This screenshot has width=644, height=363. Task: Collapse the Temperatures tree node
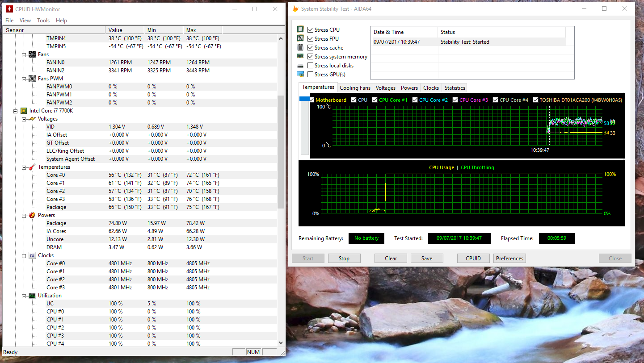[x=24, y=167]
